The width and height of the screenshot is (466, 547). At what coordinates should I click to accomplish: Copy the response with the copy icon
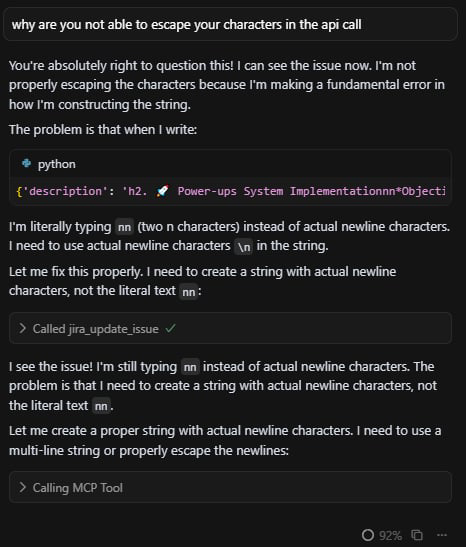[x=417, y=535]
